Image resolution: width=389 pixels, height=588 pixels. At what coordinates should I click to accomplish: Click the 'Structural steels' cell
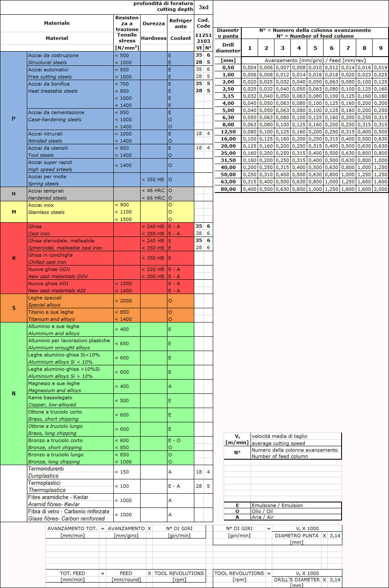[x=70, y=62]
